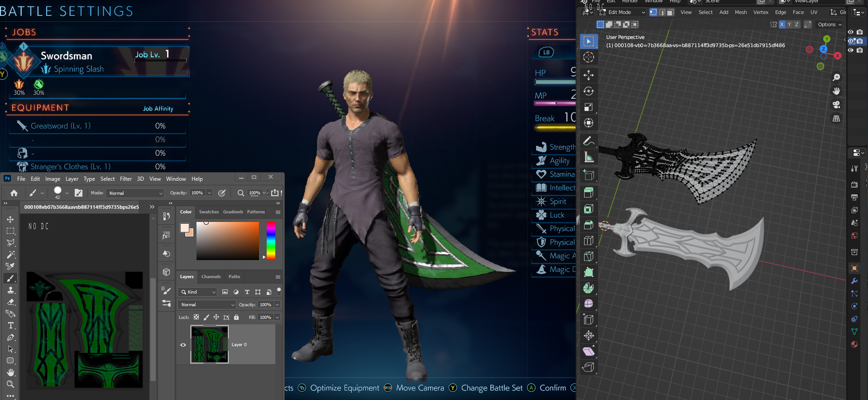The width and height of the screenshot is (868, 400).
Task: Select the Hand tool in Photoshop toolbar
Action: click(10, 372)
